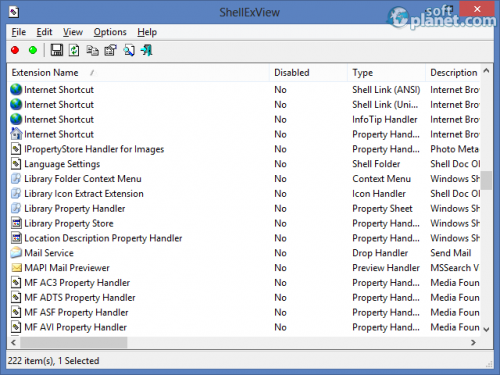Image resolution: width=500 pixels, height=375 pixels.
Task: Click icon beside Library Folder Context Menu
Action: tap(16, 179)
